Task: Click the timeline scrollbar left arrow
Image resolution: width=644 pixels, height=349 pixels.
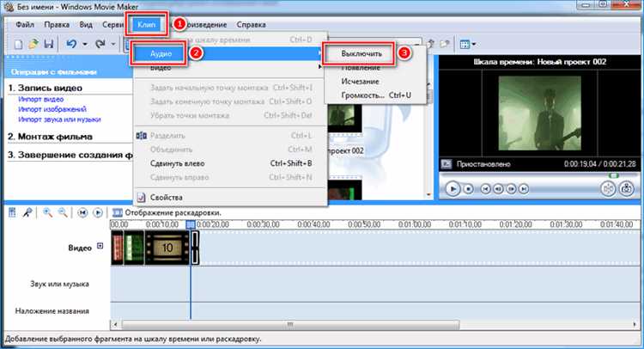Action: (x=115, y=325)
